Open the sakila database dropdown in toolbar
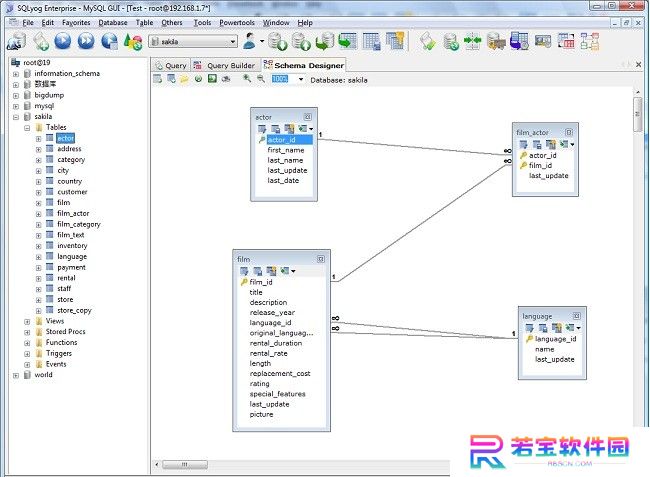Image resolution: width=650 pixels, height=477 pixels. 233,41
